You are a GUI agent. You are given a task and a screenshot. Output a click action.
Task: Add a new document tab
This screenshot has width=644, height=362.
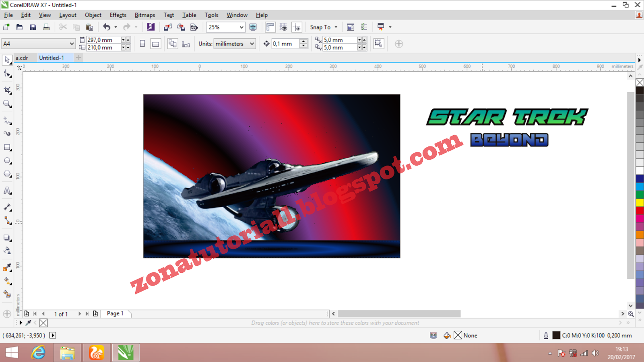(78, 58)
